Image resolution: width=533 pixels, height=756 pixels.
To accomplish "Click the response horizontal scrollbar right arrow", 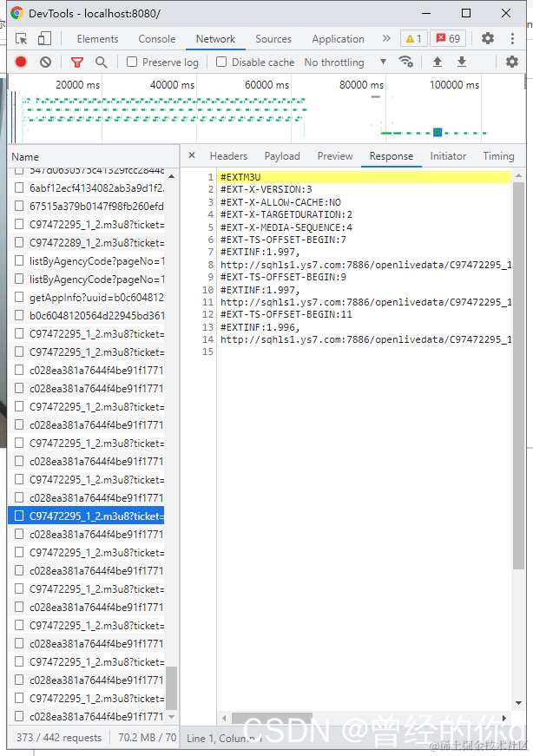I will click(x=504, y=718).
